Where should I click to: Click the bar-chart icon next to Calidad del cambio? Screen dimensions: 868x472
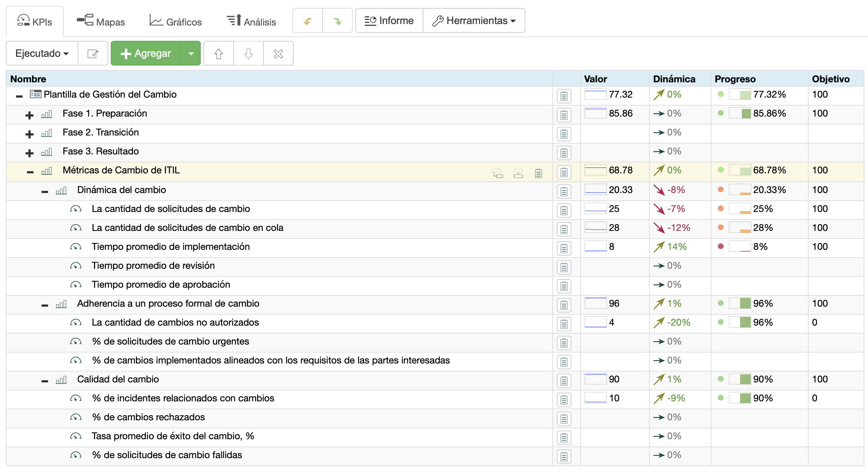tap(61, 380)
